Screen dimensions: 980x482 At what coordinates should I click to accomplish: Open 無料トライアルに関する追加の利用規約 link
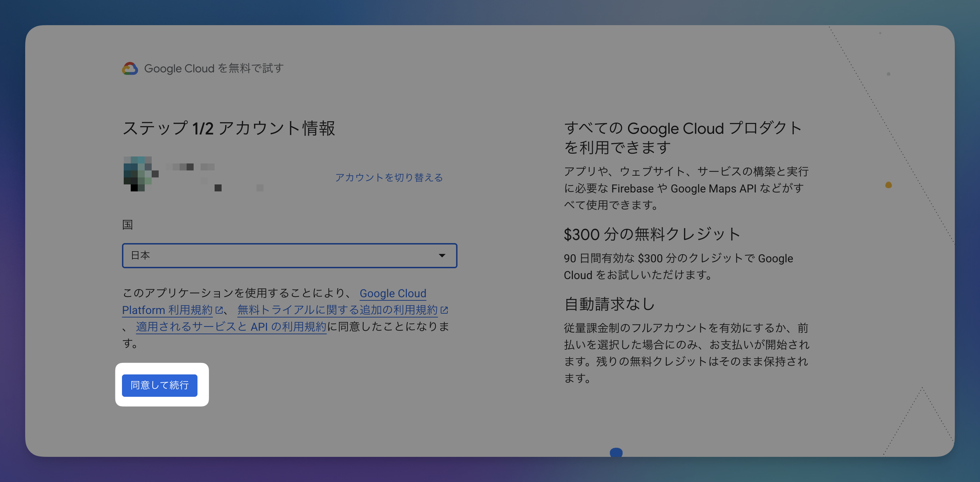coord(337,310)
